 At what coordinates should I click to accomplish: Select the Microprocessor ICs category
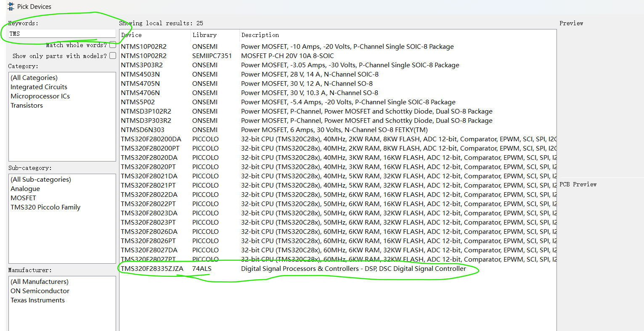coord(40,96)
